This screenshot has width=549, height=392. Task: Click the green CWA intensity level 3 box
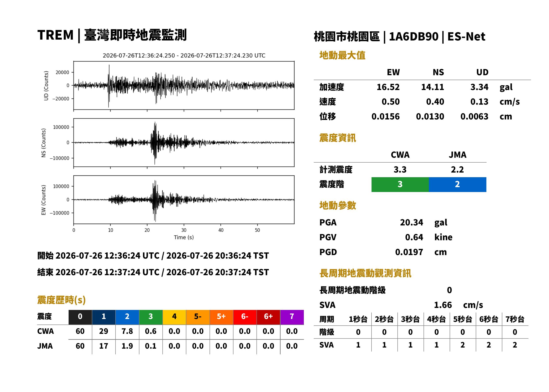tap(400, 185)
